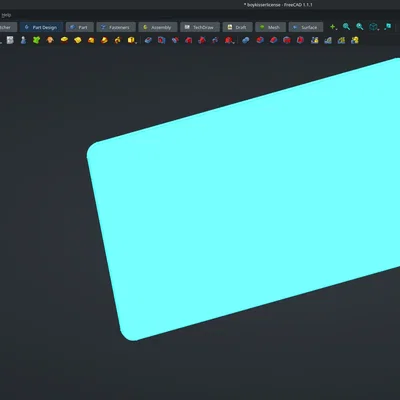Switch to the Part workbench tab
This screenshot has height=400, width=400.
tap(80, 27)
